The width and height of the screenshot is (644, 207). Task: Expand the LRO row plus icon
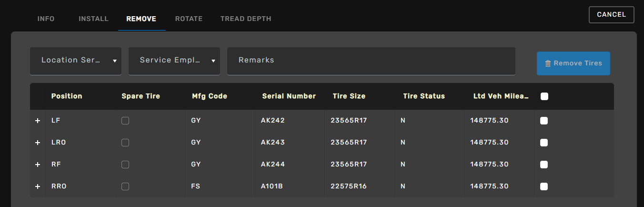(x=38, y=143)
